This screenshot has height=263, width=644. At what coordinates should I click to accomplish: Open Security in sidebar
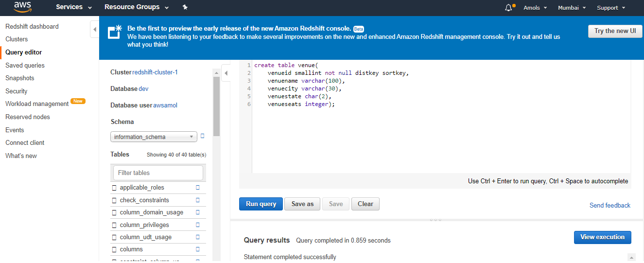17,91
